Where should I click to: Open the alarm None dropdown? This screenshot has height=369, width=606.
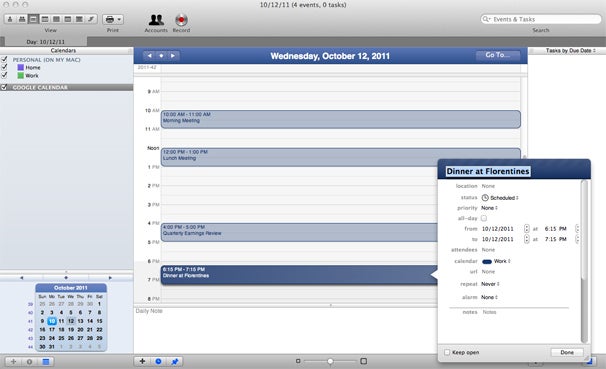pos(489,297)
